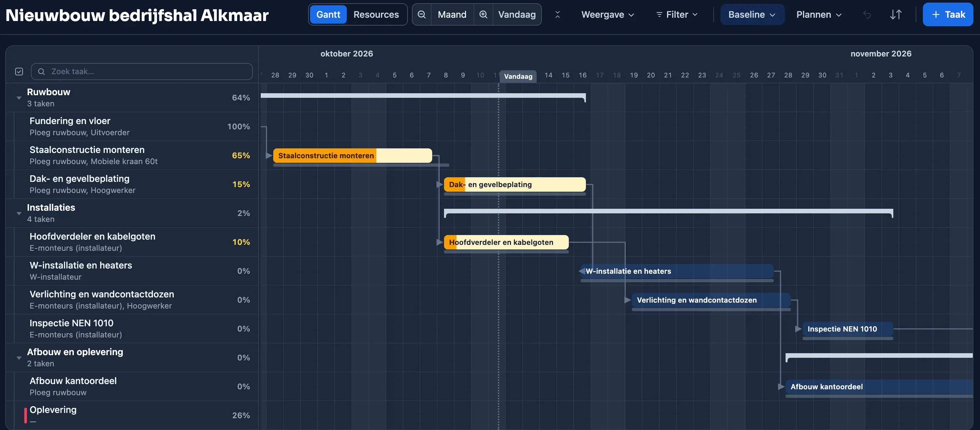Toggle the select-all tasks checkbox

pos(19,72)
